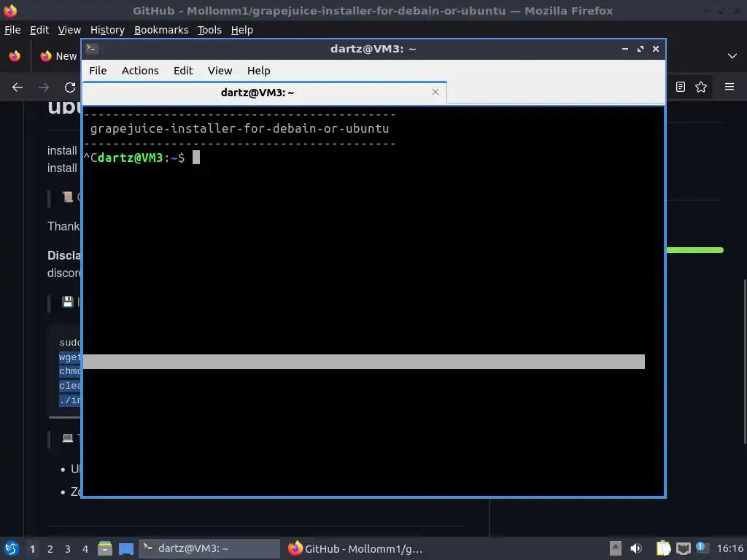747x560 pixels.
Task: Open Firefox Help menu
Action: coord(242,30)
